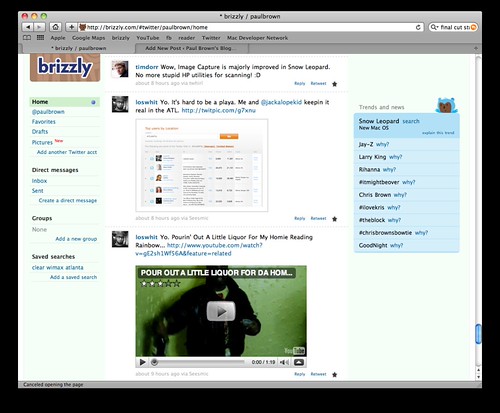Click why? next to #chrisbrownsbowtie
The height and width of the screenshot is (413, 500).
tap(421, 233)
